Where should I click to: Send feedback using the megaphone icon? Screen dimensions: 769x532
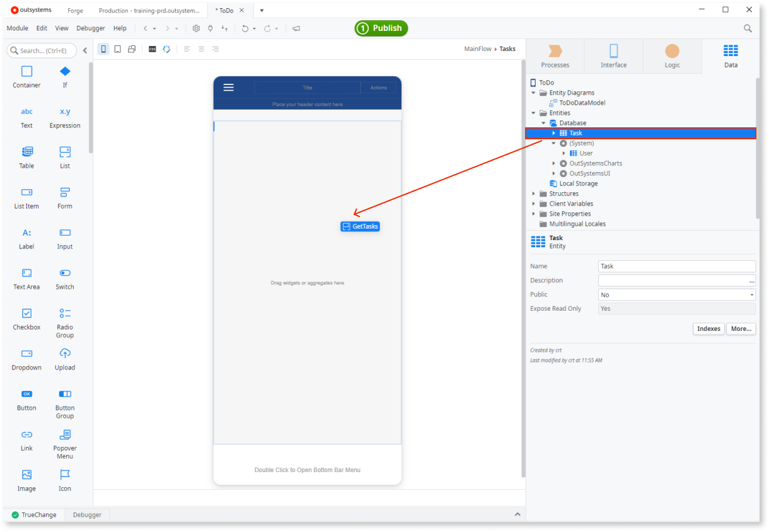(x=296, y=28)
